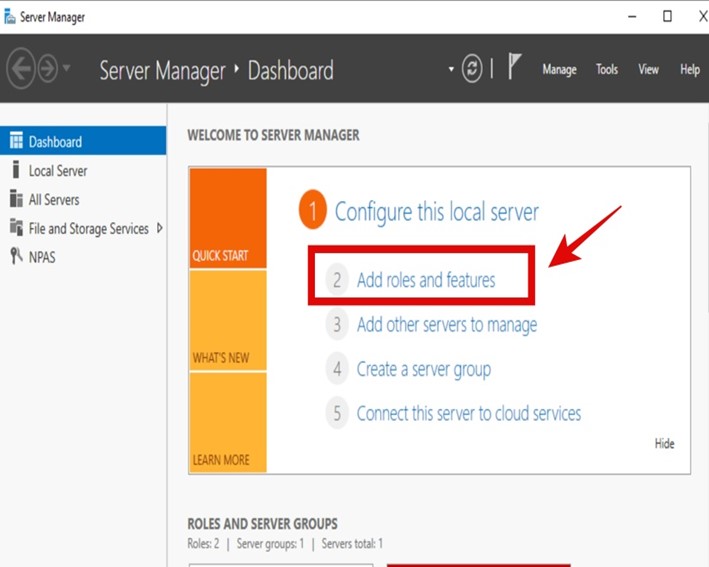Screen dimensions: 709x567
Task: Click the forward navigation arrow
Action: click(x=47, y=69)
